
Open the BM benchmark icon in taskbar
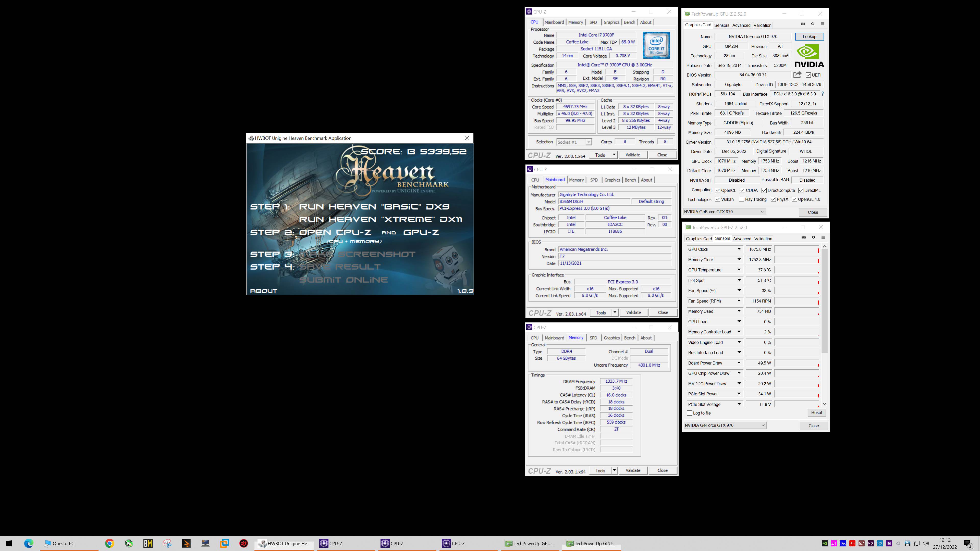coord(148,543)
